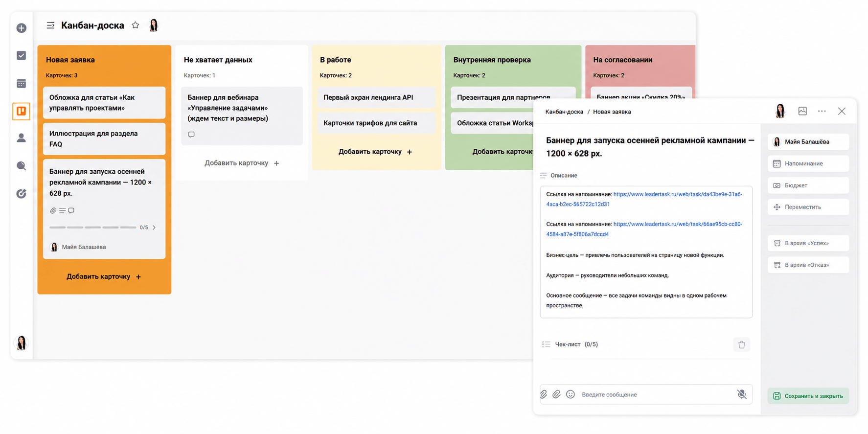The image size is (868, 434).
Task: Click the Введите сообщение input field
Action: coord(656,394)
